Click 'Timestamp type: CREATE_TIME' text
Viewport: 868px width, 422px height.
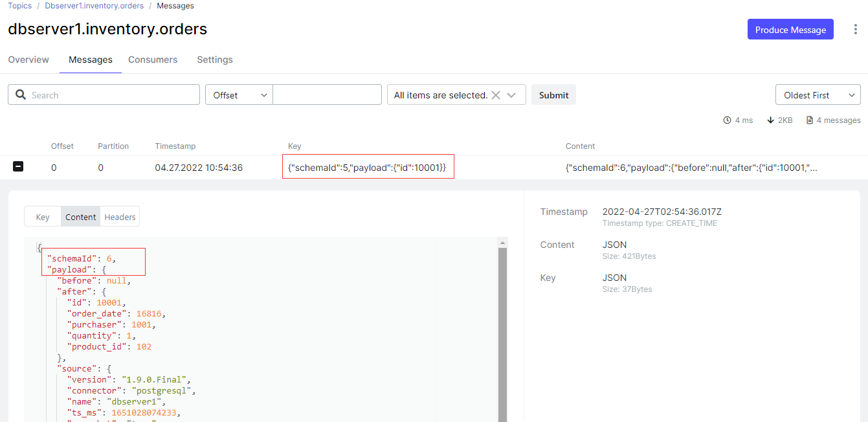(x=660, y=223)
